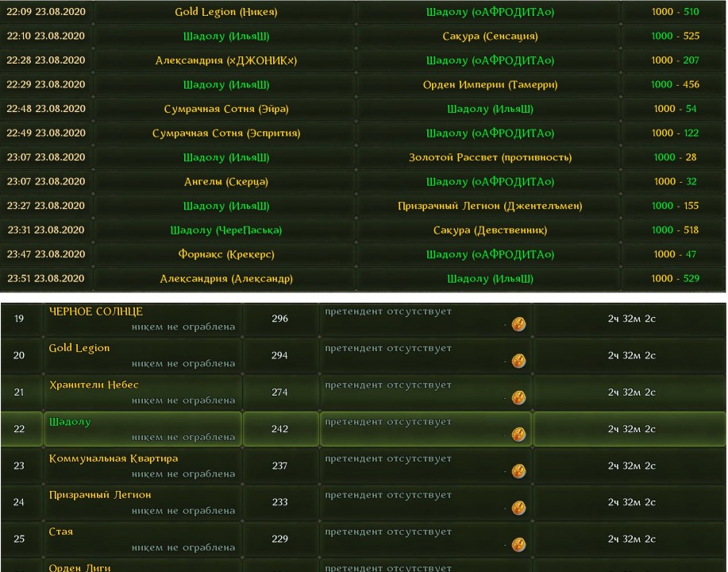Click timestamp 23:51 23.08.2020

[x=46, y=278]
